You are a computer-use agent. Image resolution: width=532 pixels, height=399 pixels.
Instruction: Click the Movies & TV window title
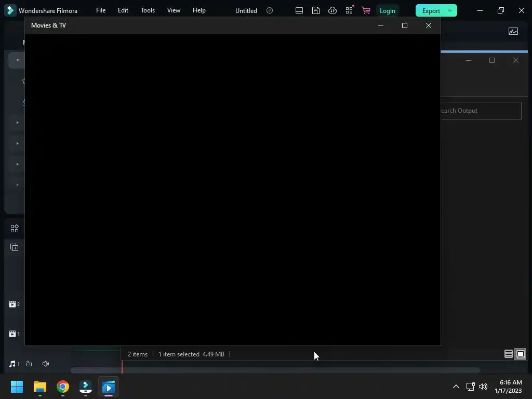pyautogui.click(x=48, y=25)
